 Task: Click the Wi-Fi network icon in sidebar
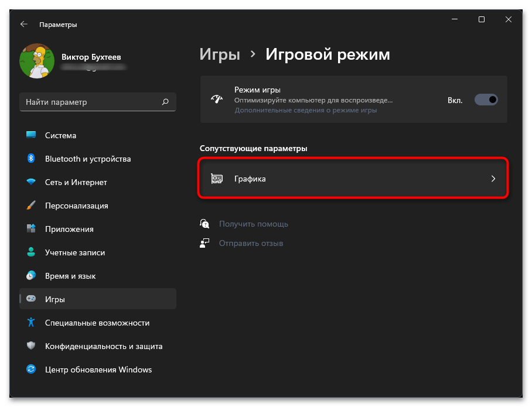coord(31,182)
